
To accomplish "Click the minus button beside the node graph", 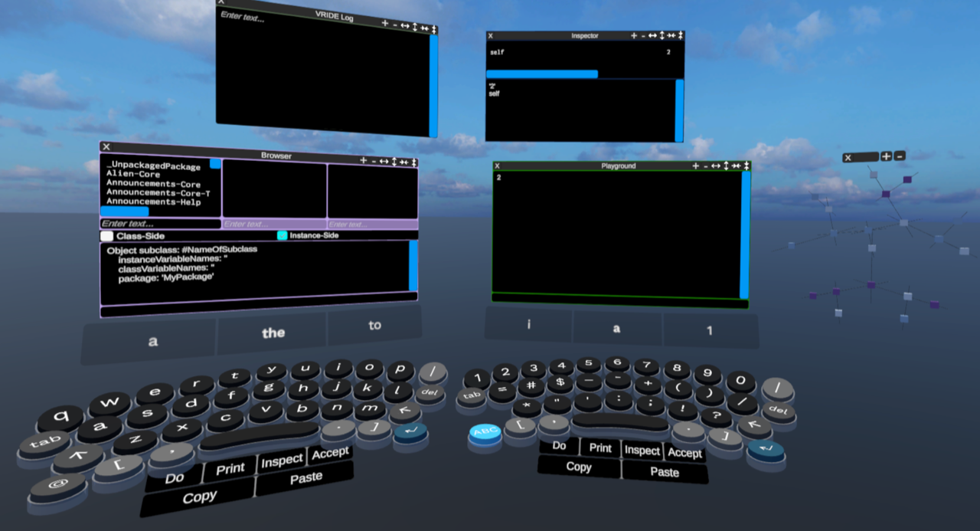I will point(900,156).
